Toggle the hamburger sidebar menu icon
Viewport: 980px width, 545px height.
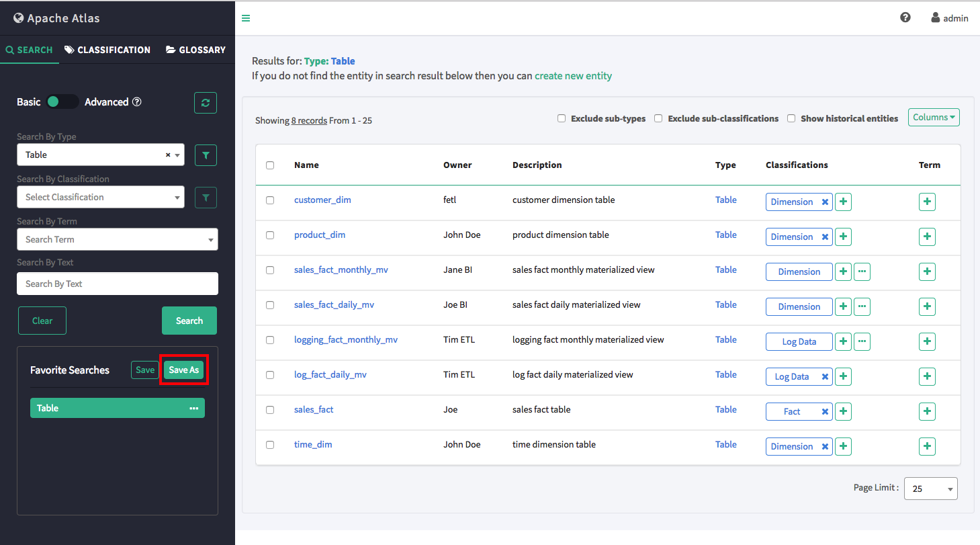(246, 18)
